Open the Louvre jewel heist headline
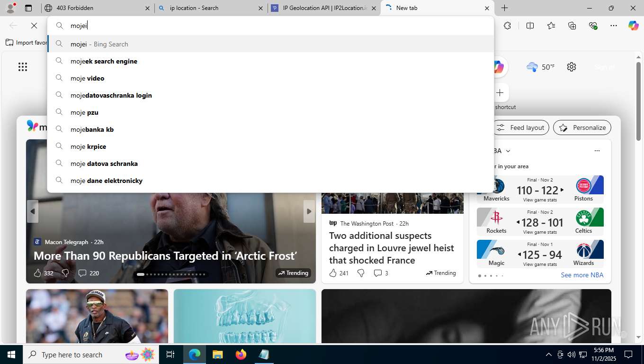The width and height of the screenshot is (644, 364). coord(392,248)
